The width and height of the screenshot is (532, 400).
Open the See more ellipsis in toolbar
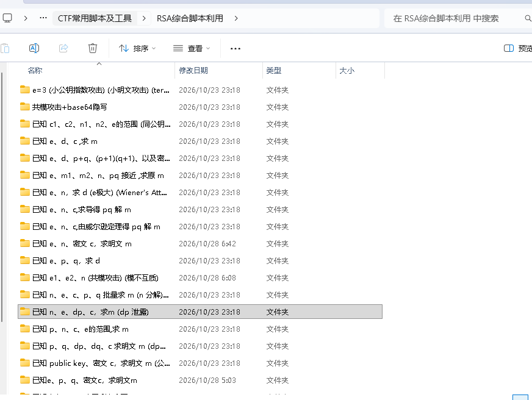(235, 49)
